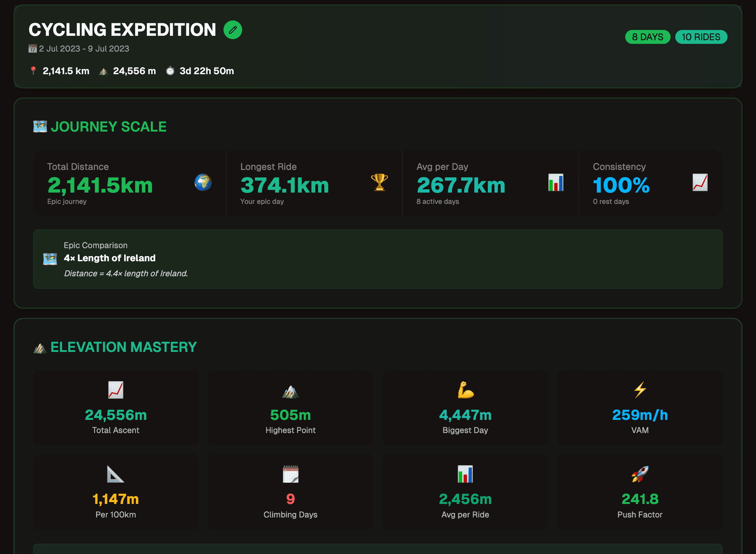Click the 10 RIDES badge

pos(700,37)
